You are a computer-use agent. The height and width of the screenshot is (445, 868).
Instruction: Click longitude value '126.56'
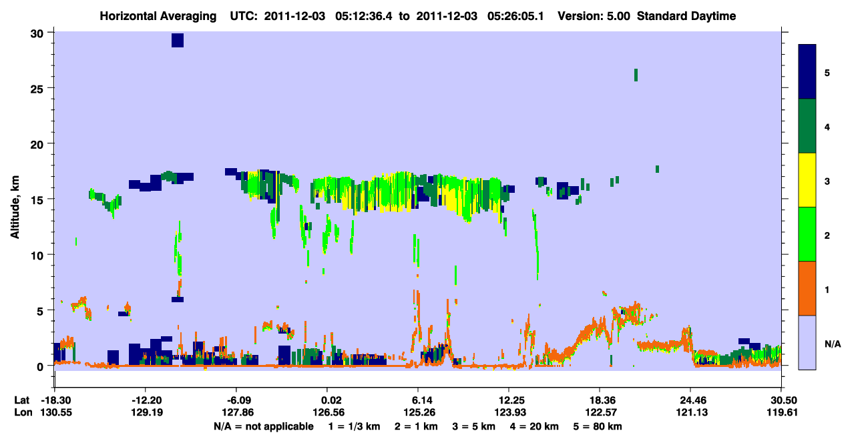coord(327,412)
